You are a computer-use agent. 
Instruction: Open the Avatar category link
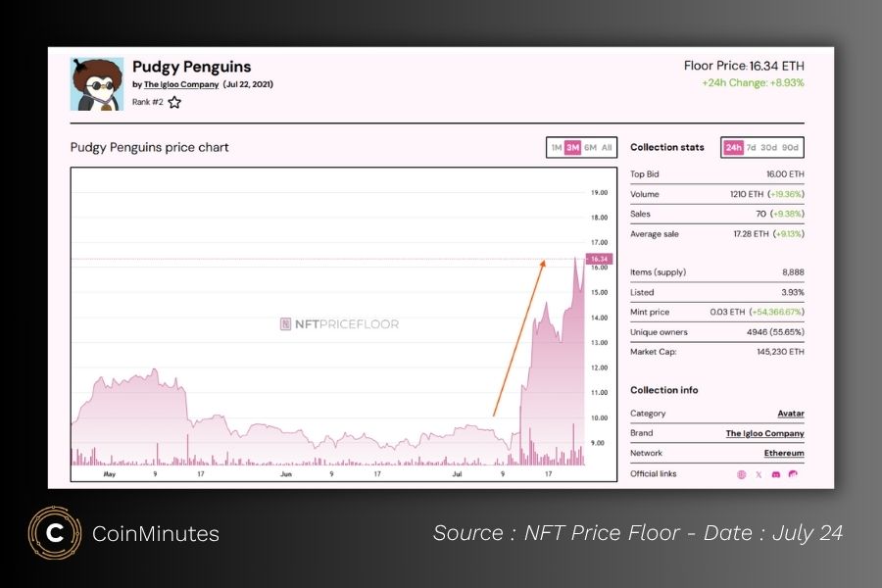click(791, 414)
